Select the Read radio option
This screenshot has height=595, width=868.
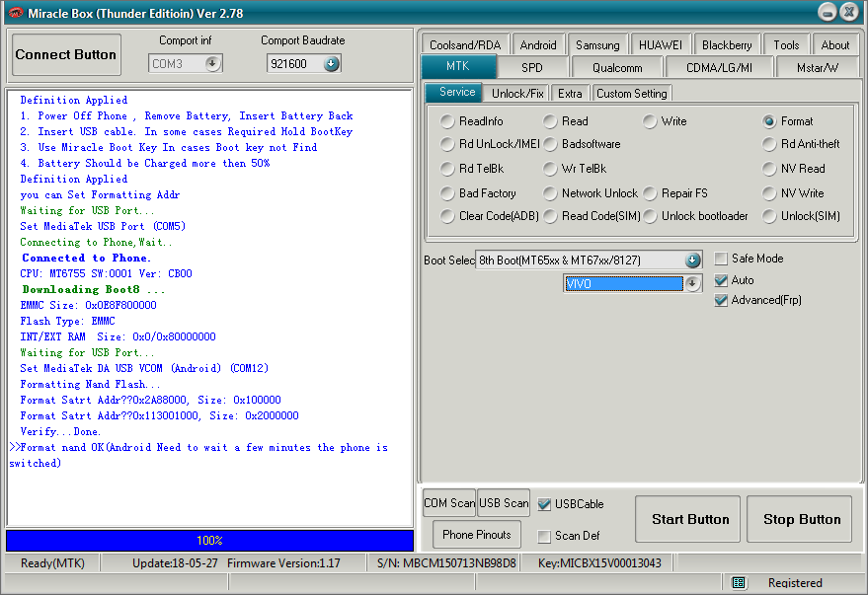(550, 121)
